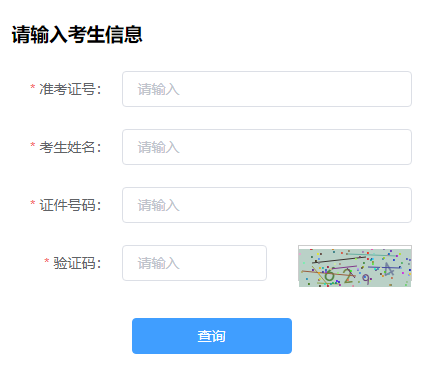Image resolution: width=446 pixels, height=369 pixels.
Task: Click the 准考证号 field label
Action: 70,89
